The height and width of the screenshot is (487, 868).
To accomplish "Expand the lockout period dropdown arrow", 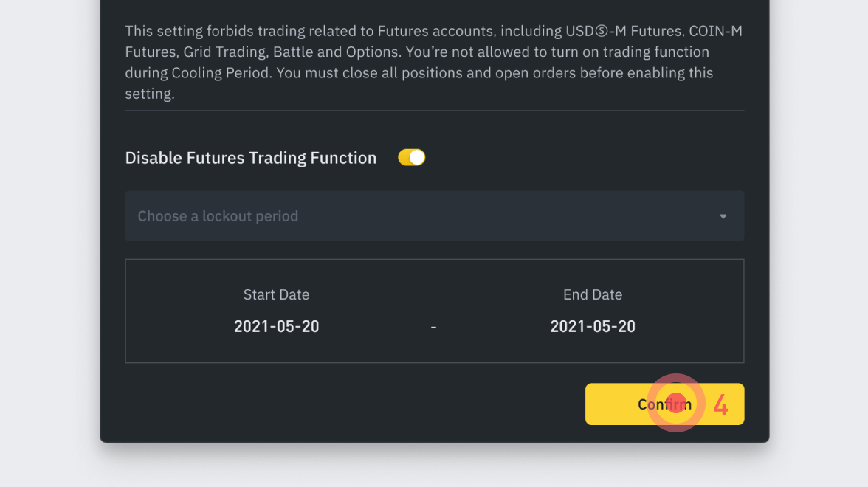I will coord(723,216).
